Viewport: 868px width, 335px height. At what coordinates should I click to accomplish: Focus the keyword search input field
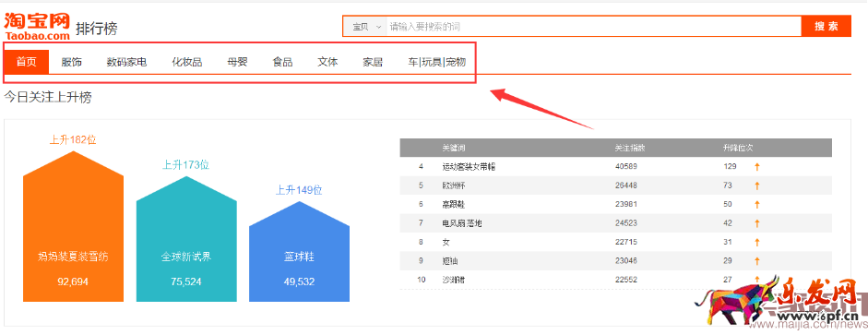[593, 27]
